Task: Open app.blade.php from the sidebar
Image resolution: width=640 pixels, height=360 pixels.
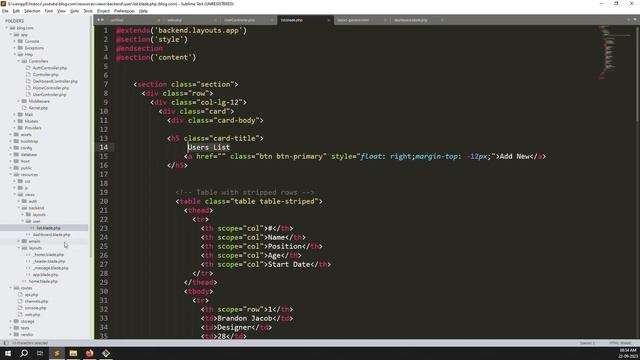Action: pos(45,275)
